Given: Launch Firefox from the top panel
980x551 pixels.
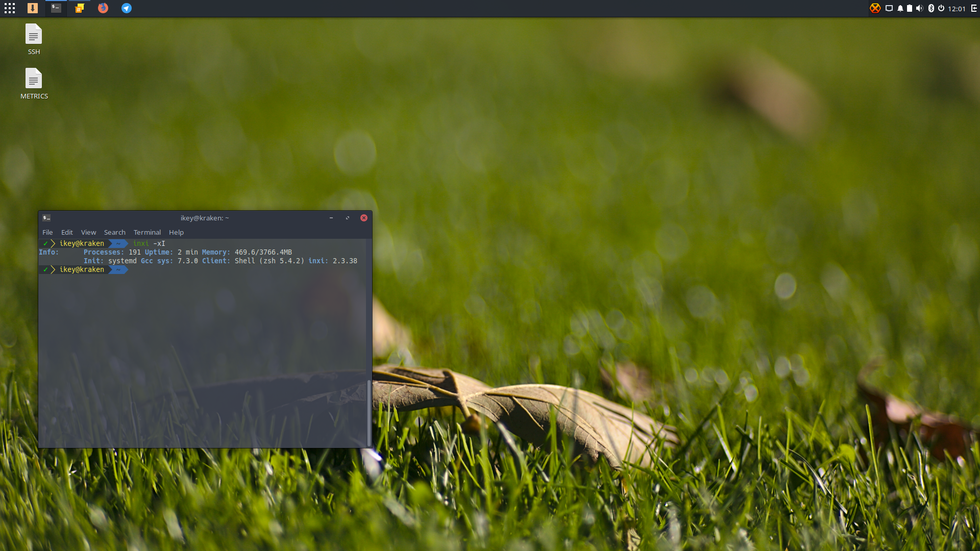Looking at the screenshot, I should [x=103, y=8].
